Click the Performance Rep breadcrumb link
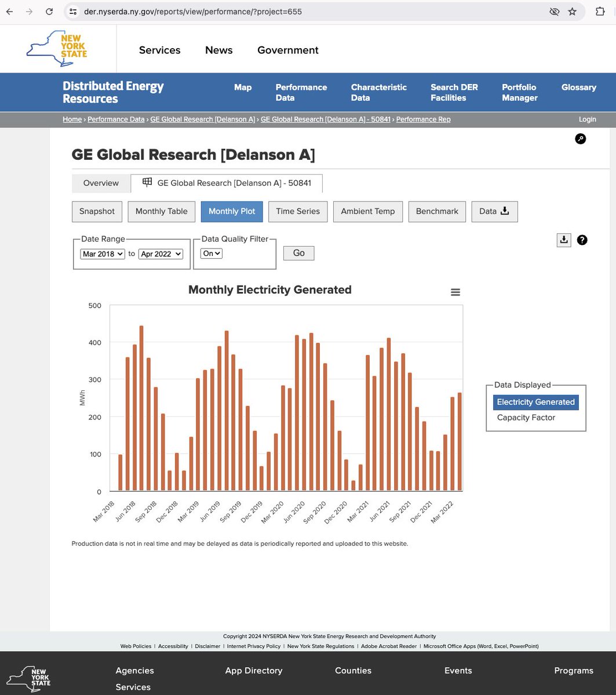Viewport: 616px width, 695px height. (423, 119)
